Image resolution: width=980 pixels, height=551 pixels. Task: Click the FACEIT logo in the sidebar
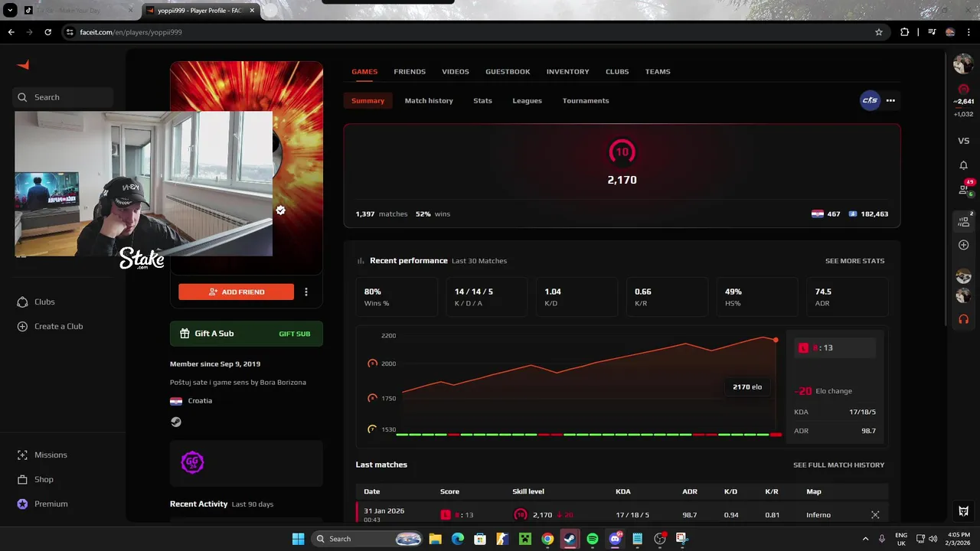[x=23, y=65]
